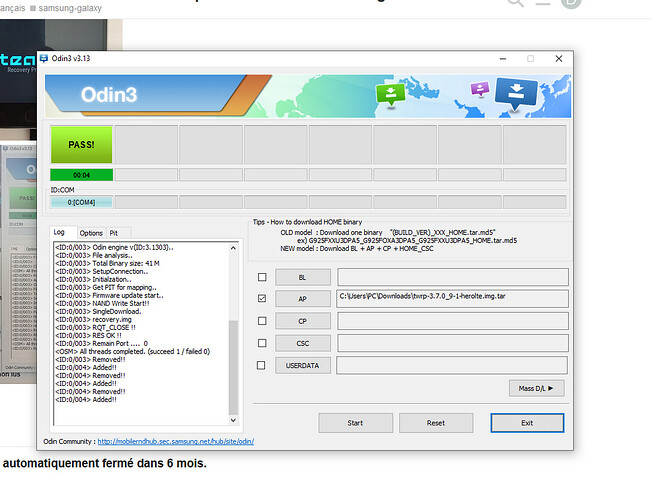This screenshot has height=500, width=652.
Task: Click the Odin3 app icon in title bar
Action: [44, 58]
